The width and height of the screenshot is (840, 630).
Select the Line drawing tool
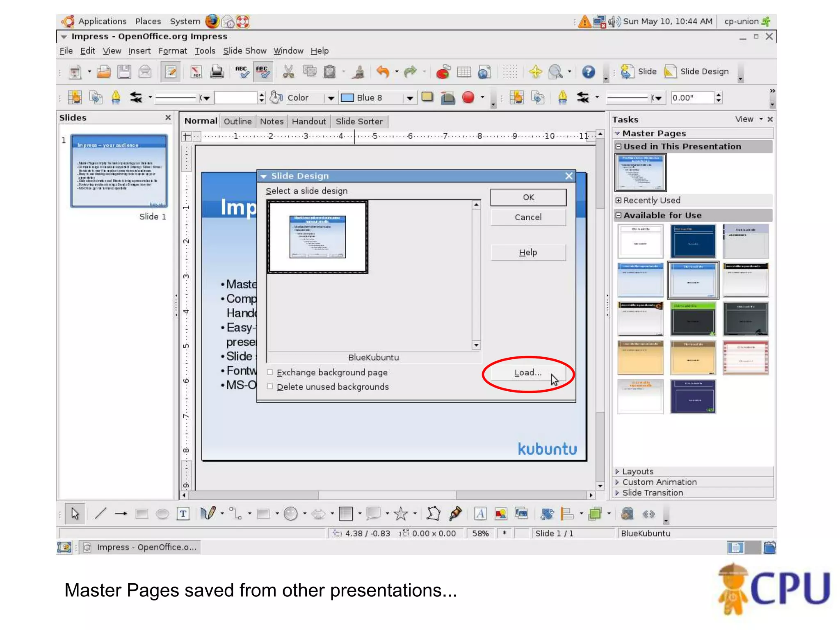tap(100, 514)
